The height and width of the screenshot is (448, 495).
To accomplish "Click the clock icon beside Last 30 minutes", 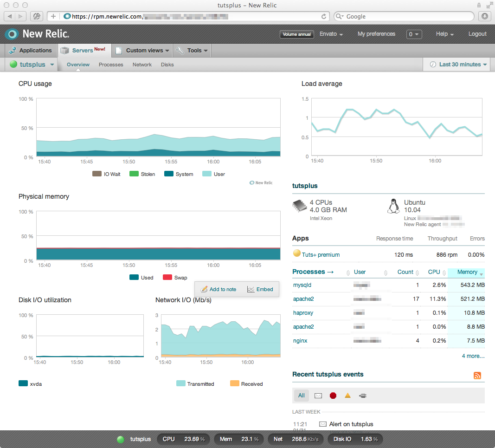I will 433,65.
